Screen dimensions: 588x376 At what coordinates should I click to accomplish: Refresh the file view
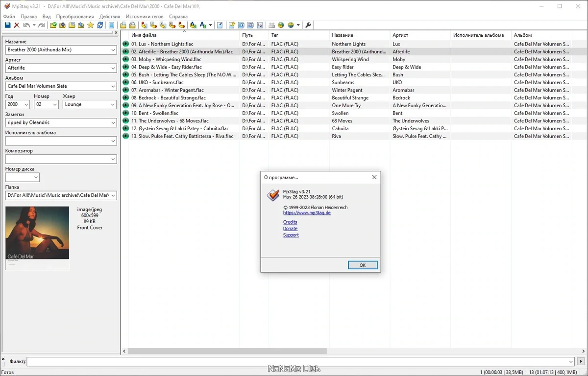100,25
